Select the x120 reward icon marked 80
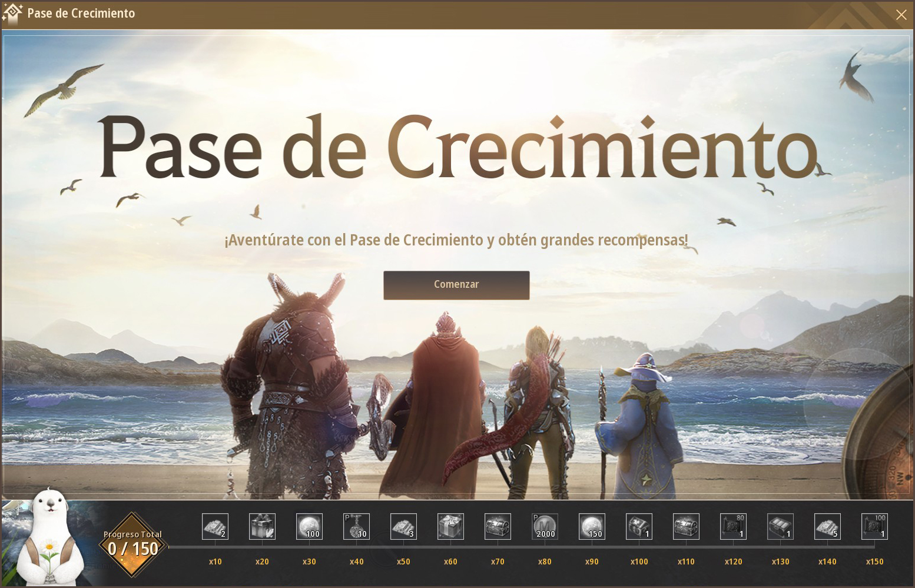This screenshot has width=915, height=588. [733, 526]
